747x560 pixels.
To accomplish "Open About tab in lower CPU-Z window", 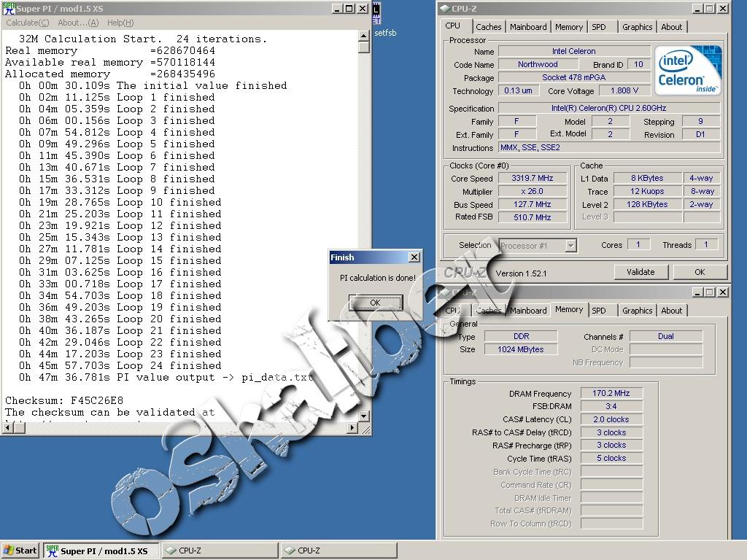I will point(672,311).
